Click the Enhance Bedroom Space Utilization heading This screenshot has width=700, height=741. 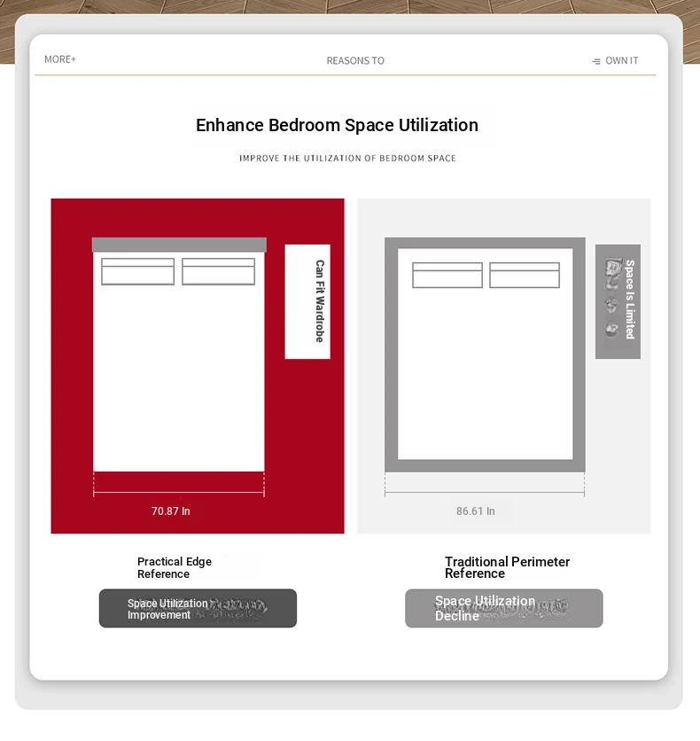pyautogui.click(x=337, y=126)
